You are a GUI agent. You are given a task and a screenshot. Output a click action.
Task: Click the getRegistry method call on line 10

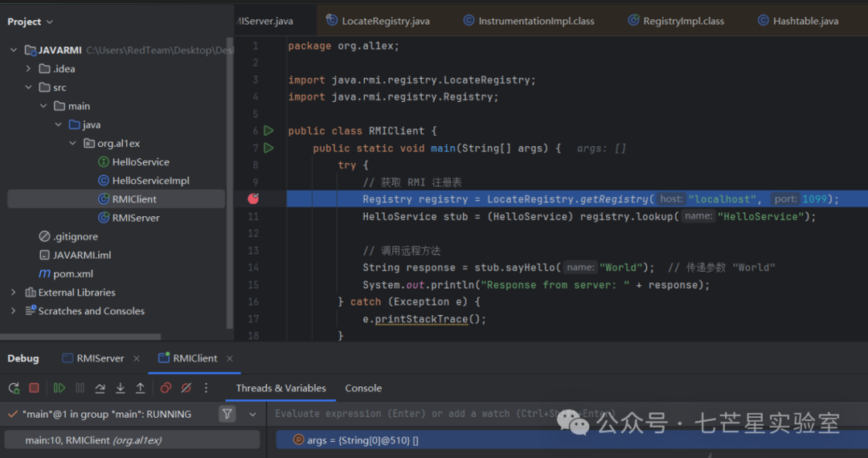[613, 199]
